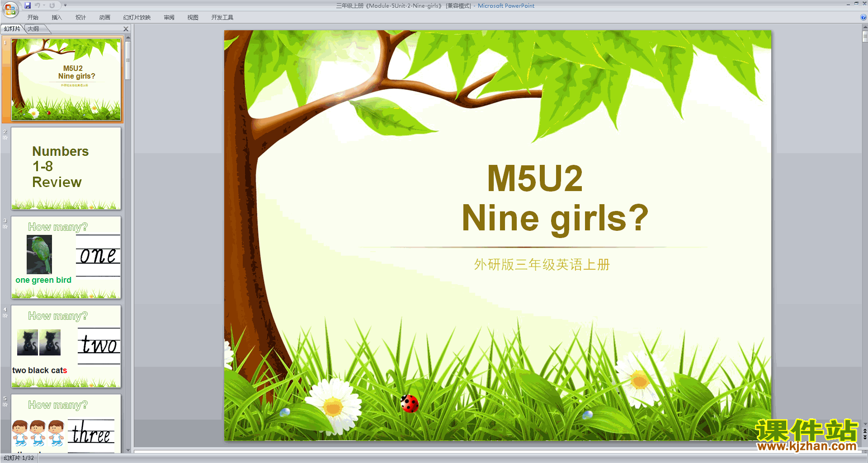This screenshot has width=868, height=463.
Task: Click slide 2 animation star icon
Action: pos(5,138)
